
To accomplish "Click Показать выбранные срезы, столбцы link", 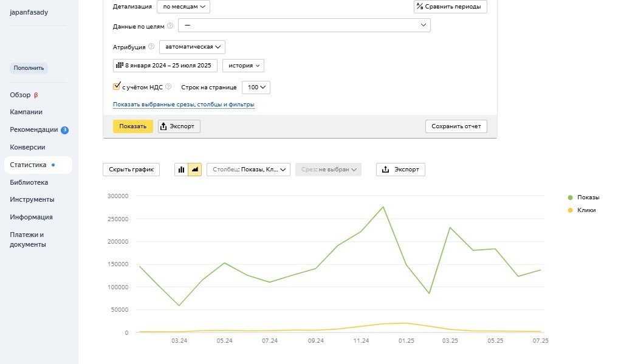I will (x=184, y=105).
